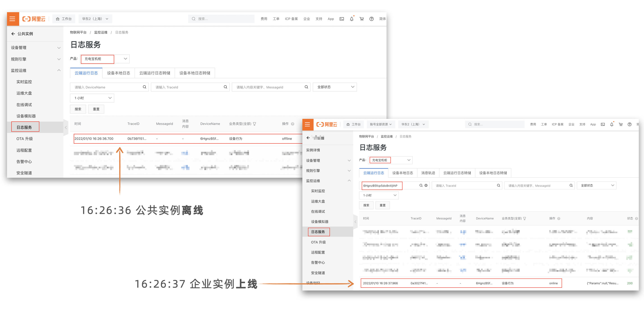Screen dimensions: 644x309
Task: Open Cloud Shell icon in enterprise instance window
Action: [603, 125]
